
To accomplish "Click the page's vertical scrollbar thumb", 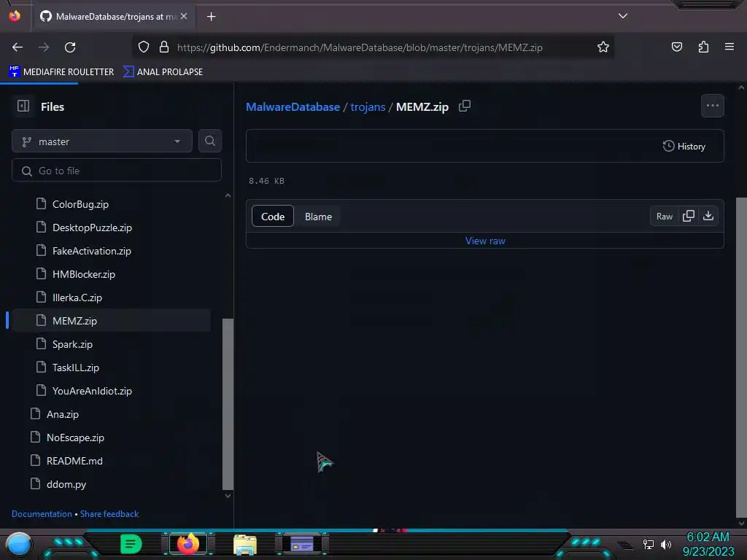I will pos(741,357).
